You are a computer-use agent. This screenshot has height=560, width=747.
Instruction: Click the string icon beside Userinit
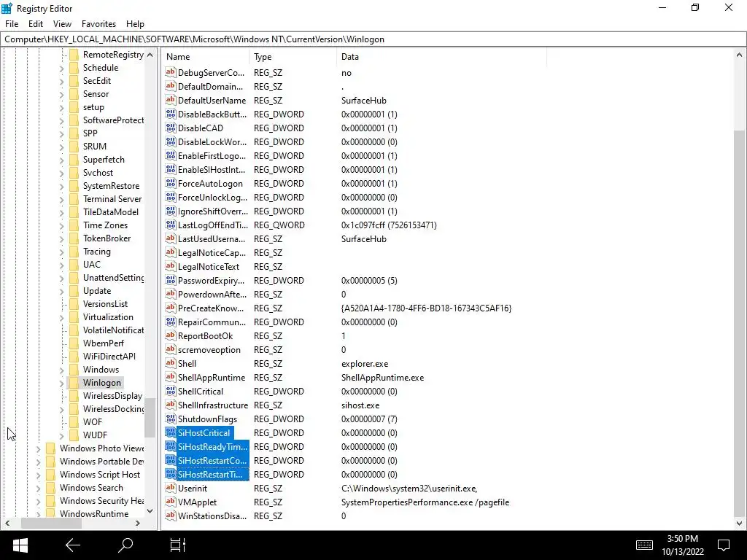(171, 488)
